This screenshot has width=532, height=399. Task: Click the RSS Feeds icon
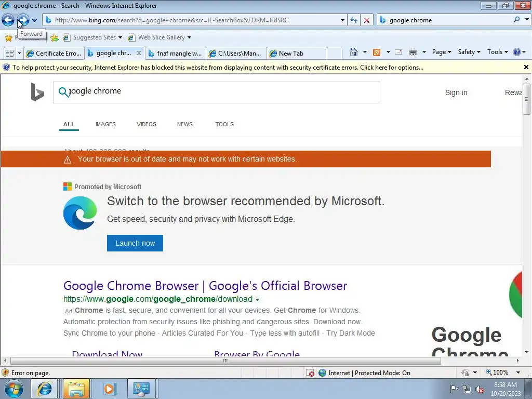(x=377, y=52)
